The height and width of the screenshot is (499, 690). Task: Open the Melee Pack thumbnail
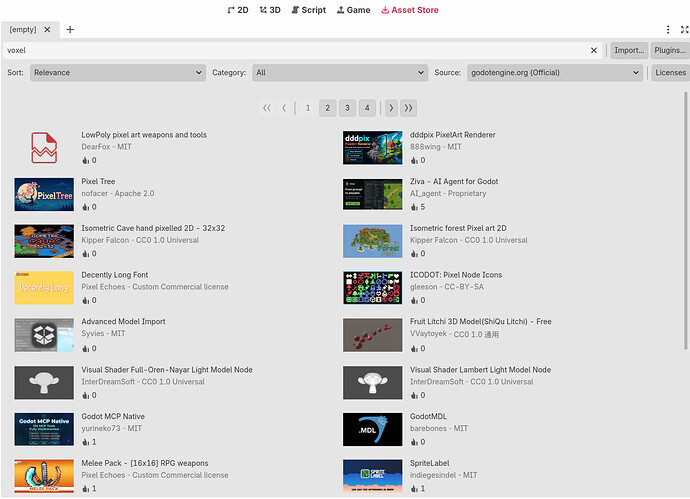coord(44,476)
